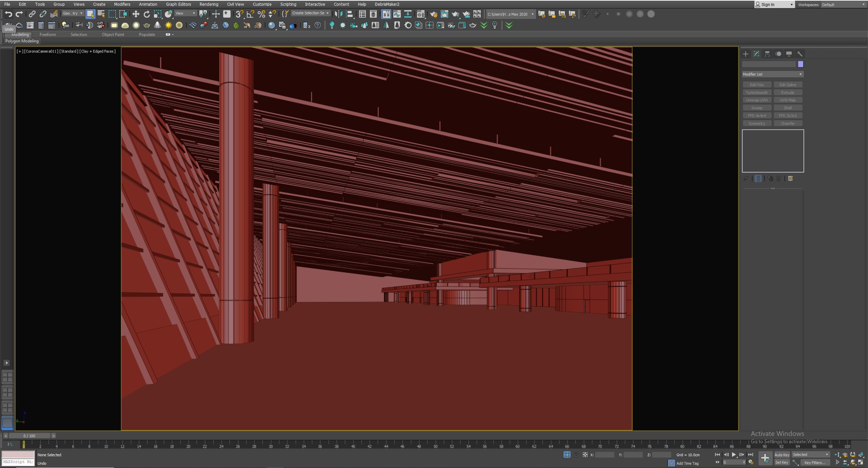The height and width of the screenshot is (468, 868).
Task: Open Time Configuration clock icon
Action: (751, 462)
